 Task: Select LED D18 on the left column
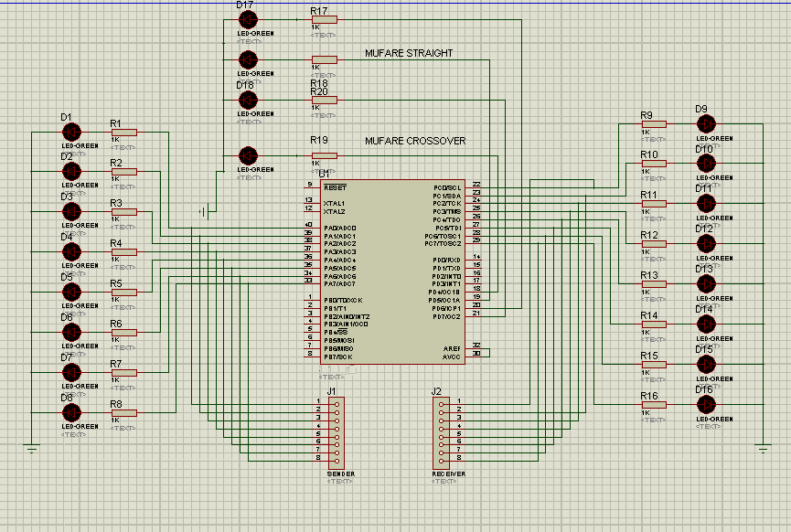click(x=248, y=101)
